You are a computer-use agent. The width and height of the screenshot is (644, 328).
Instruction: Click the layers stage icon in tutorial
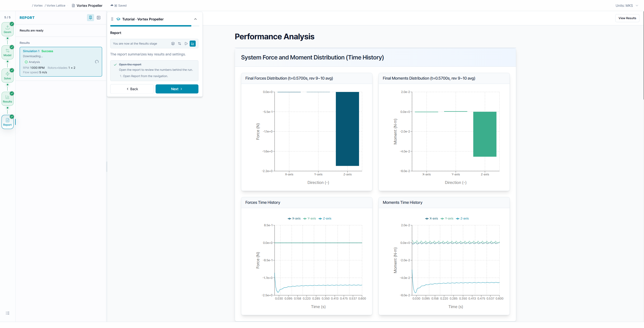coord(173,44)
